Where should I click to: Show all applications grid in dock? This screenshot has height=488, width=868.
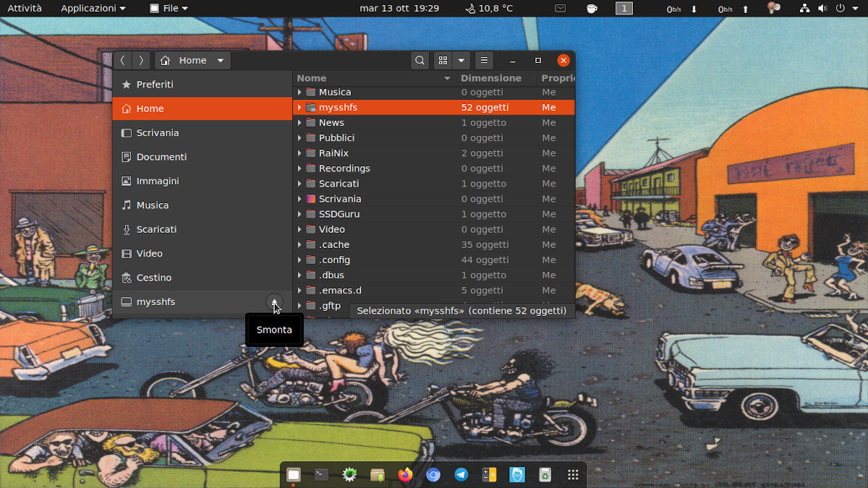click(573, 475)
